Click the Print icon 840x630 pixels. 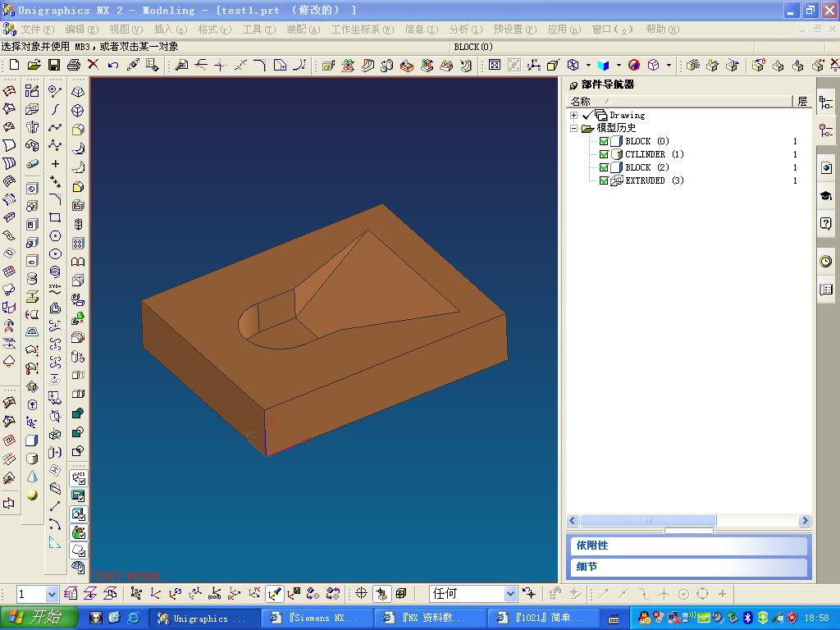click(x=73, y=65)
